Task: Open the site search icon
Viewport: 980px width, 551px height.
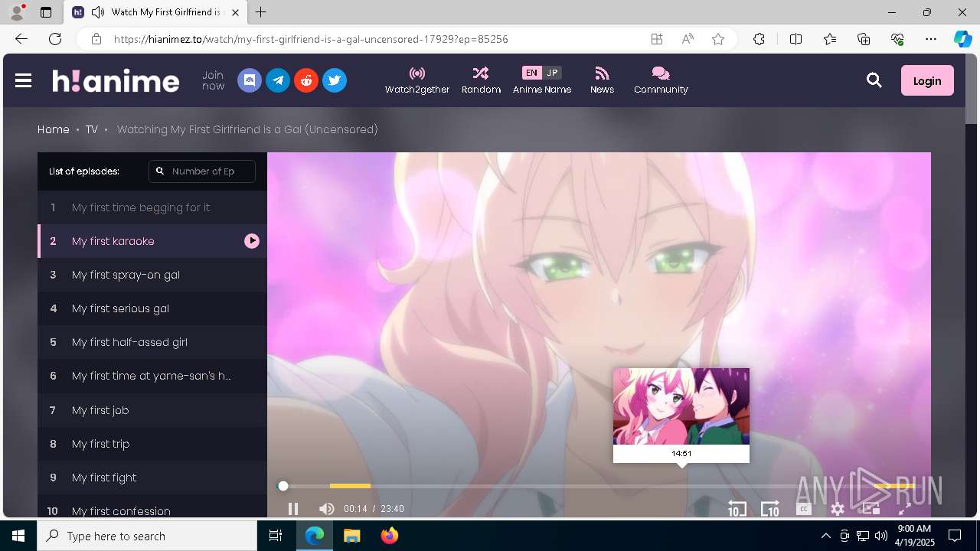Action: [x=874, y=80]
